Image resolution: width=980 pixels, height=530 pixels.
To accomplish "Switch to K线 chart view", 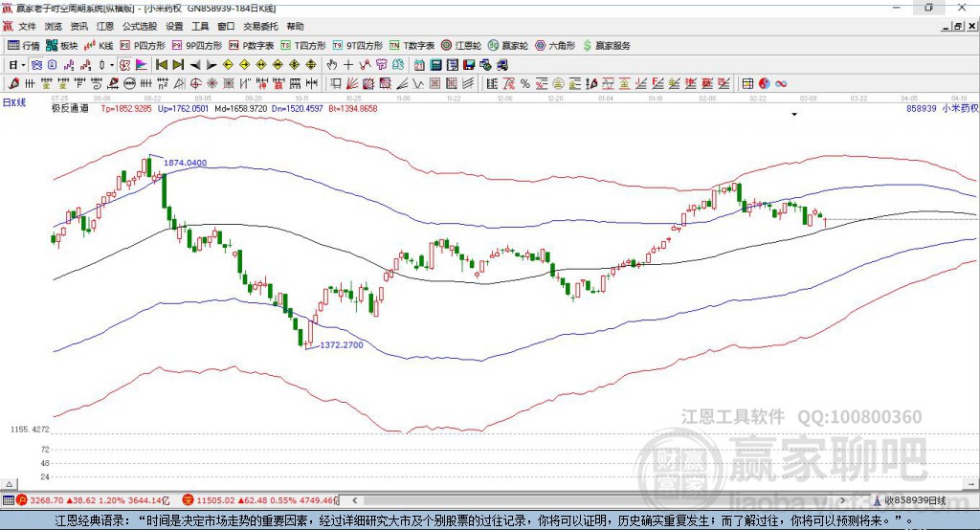I will 99,46.
